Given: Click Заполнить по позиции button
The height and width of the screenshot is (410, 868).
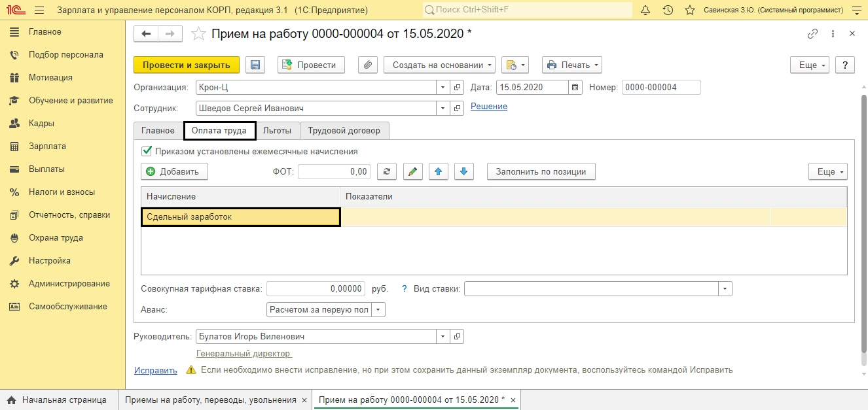Looking at the screenshot, I should pyautogui.click(x=541, y=171).
